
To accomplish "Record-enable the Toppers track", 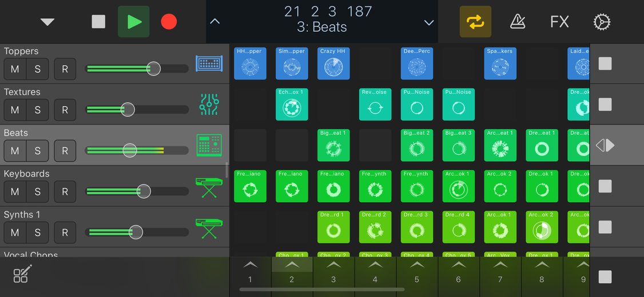I will tap(65, 69).
